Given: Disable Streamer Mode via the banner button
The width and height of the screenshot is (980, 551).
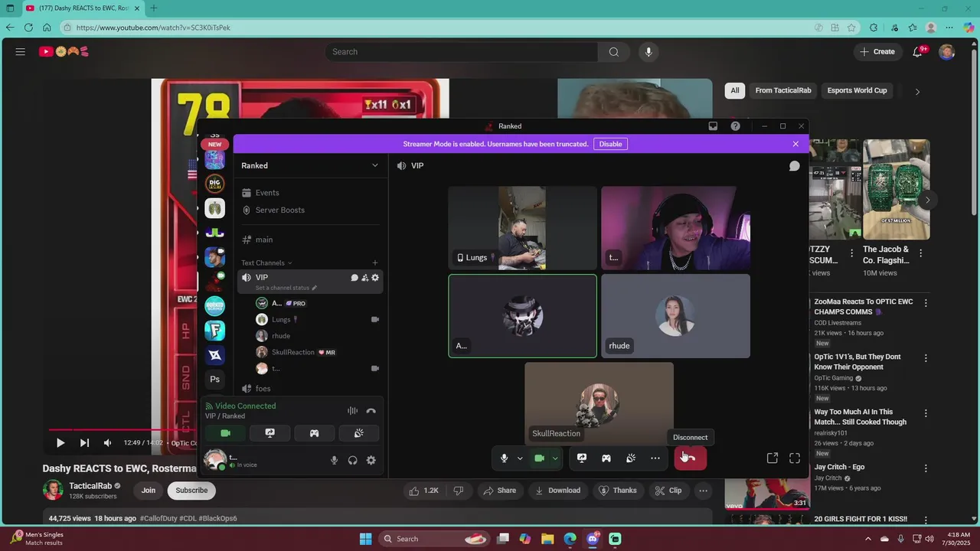Looking at the screenshot, I should point(610,144).
